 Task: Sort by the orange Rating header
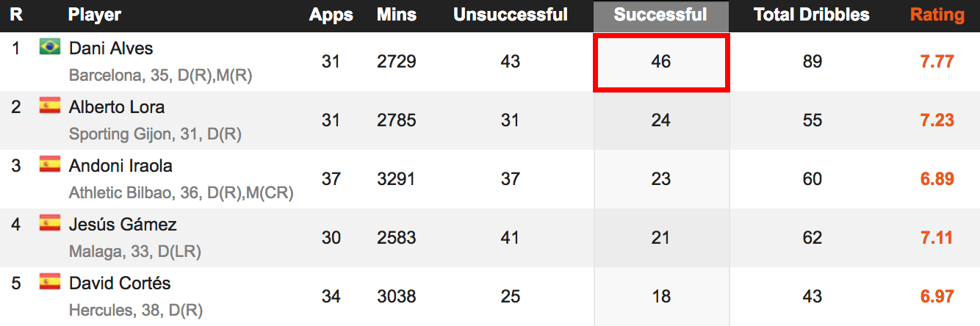[937, 15]
